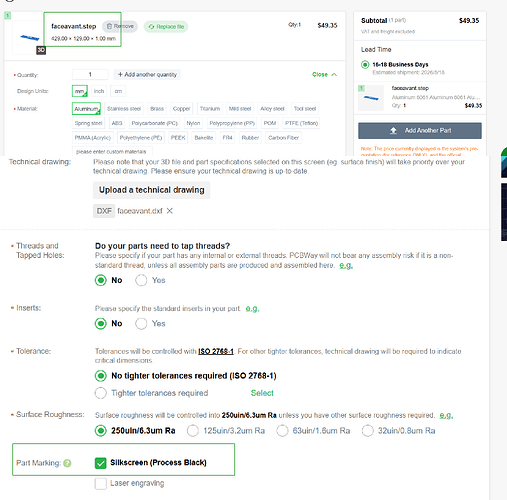Click the Replace file refresh icon
Viewport: 507px width, 500px height.
pyautogui.click(x=151, y=27)
